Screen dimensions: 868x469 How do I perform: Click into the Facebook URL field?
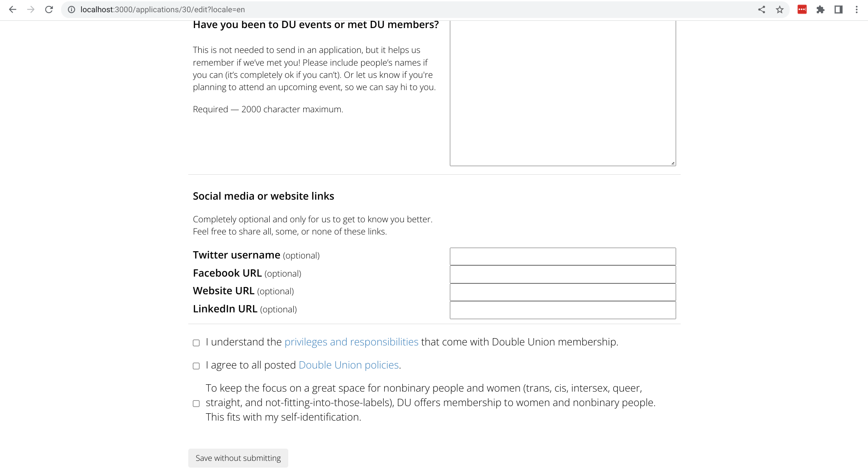point(563,274)
